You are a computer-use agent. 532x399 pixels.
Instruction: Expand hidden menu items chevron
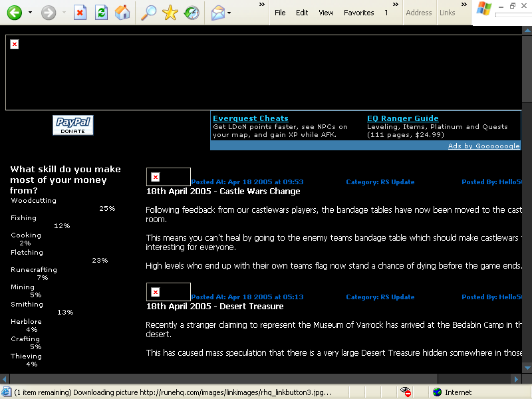[396, 5]
